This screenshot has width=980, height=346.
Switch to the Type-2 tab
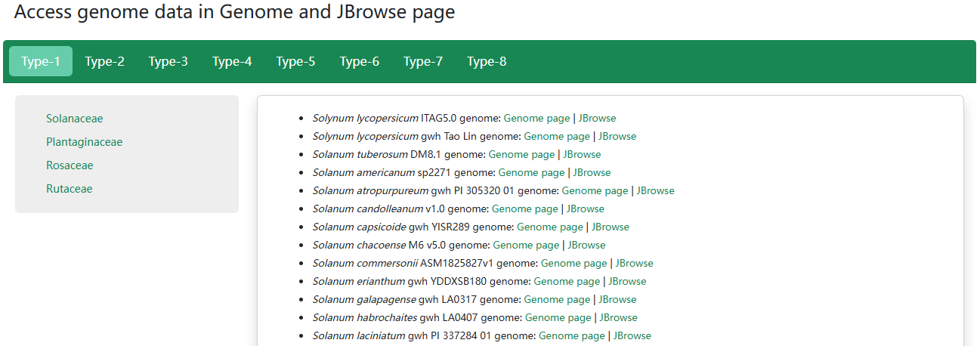coord(104,62)
